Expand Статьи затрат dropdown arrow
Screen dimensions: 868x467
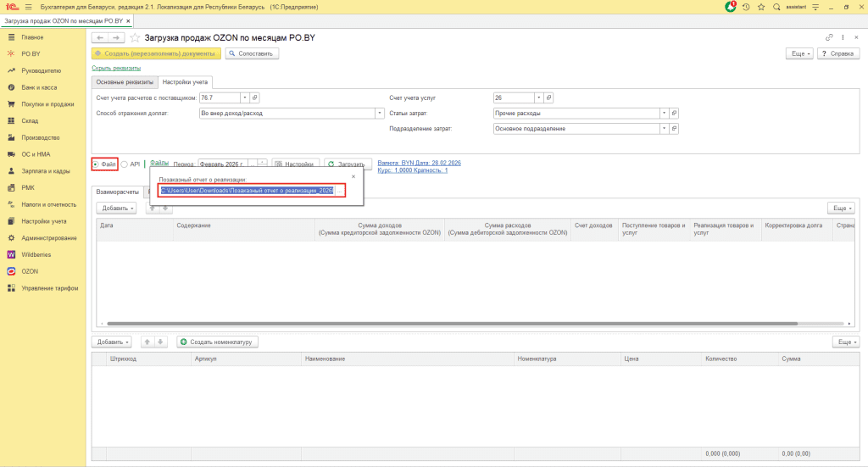pyautogui.click(x=664, y=113)
